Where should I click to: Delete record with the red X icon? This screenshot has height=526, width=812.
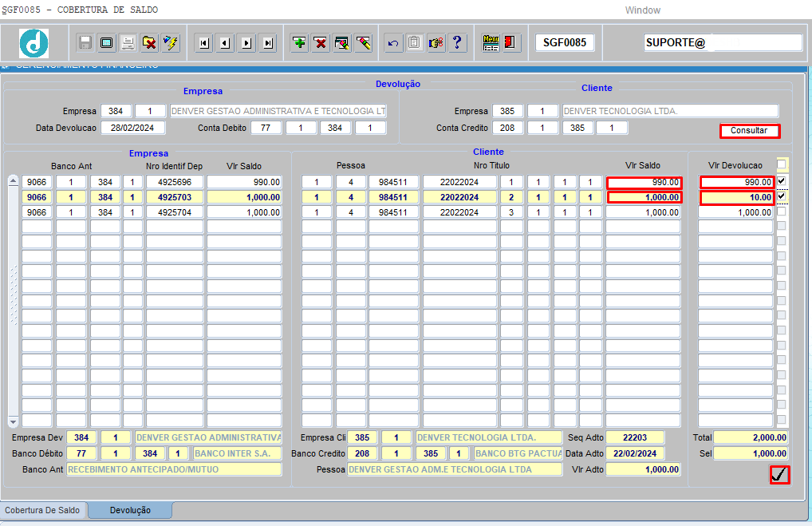click(x=321, y=42)
